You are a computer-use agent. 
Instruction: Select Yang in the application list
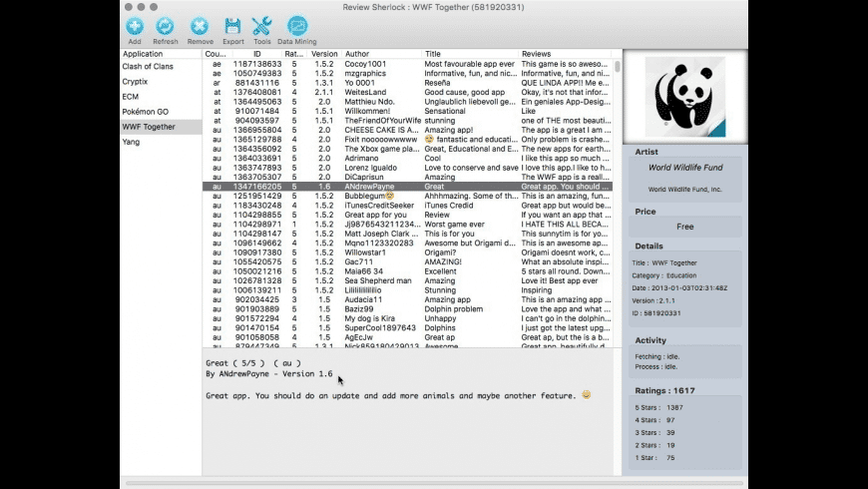click(x=131, y=142)
